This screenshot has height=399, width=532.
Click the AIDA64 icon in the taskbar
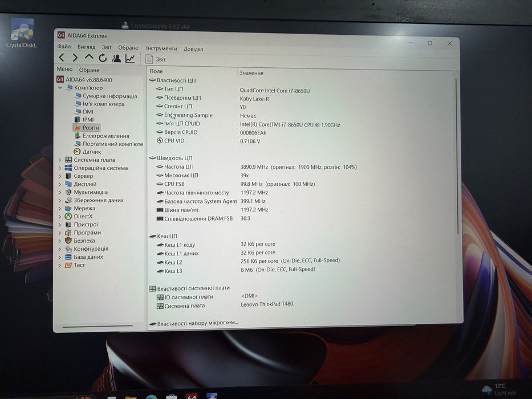pyautogui.click(x=192, y=396)
